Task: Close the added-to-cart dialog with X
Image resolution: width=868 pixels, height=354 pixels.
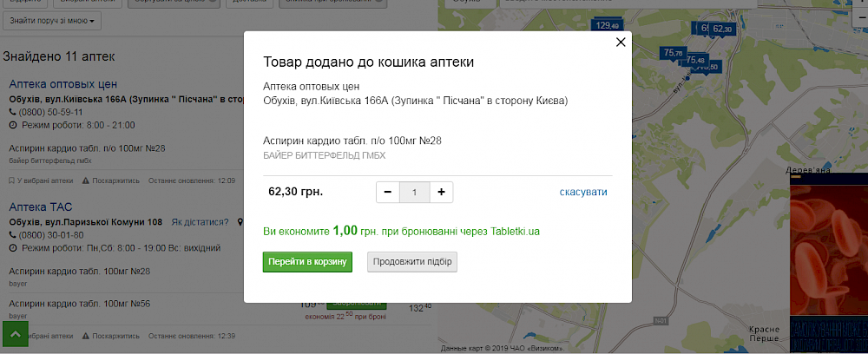Action: pyautogui.click(x=621, y=42)
